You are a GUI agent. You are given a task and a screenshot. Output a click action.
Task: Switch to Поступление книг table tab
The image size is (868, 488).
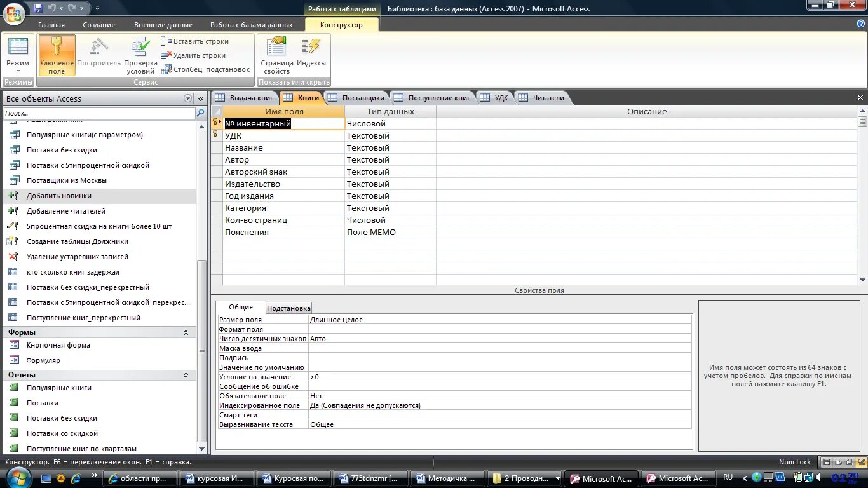[432, 98]
